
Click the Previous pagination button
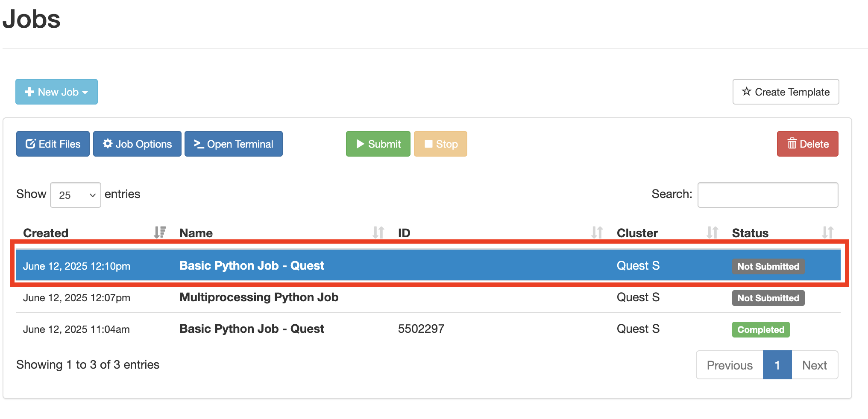729,365
